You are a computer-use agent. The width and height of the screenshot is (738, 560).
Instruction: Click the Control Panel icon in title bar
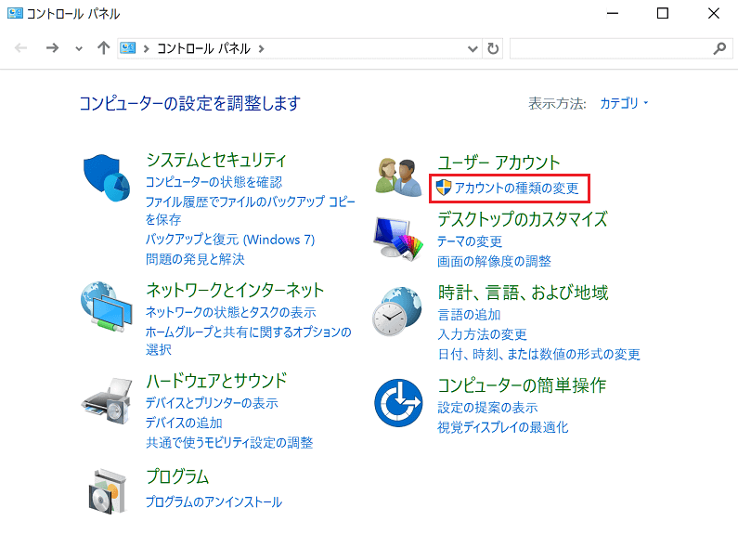point(15,13)
